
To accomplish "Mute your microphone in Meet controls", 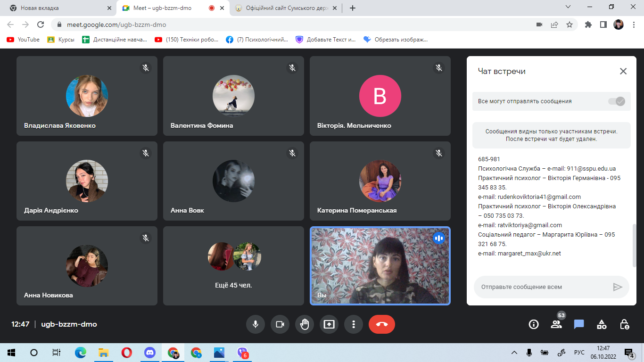I will coord(256,324).
